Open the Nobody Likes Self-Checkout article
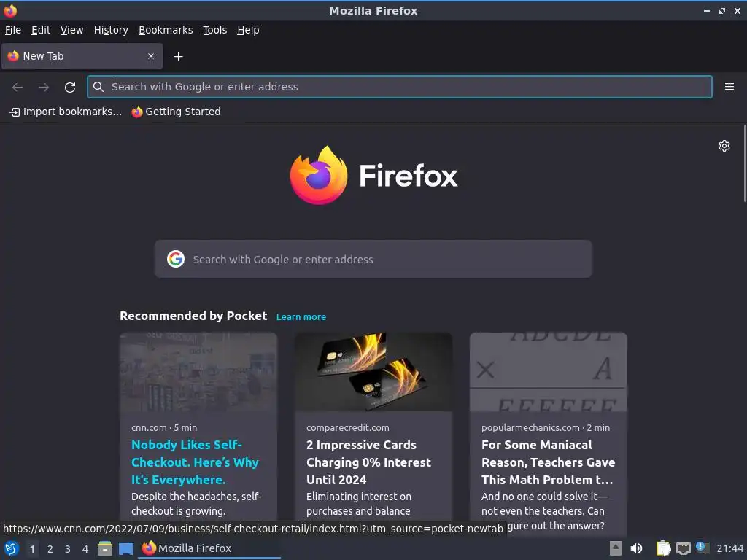 (x=195, y=462)
